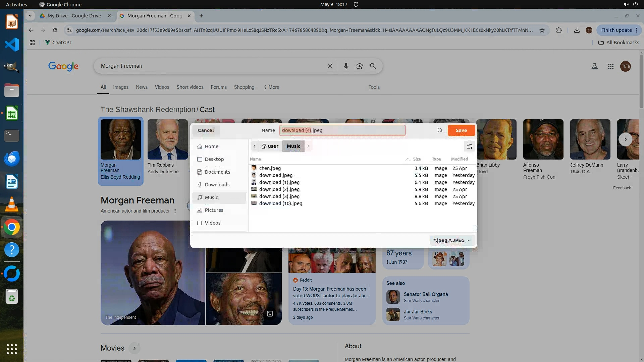The image size is (644, 362).
Task: Open the *.jpeg file type filter dropdown
Action: (452, 240)
